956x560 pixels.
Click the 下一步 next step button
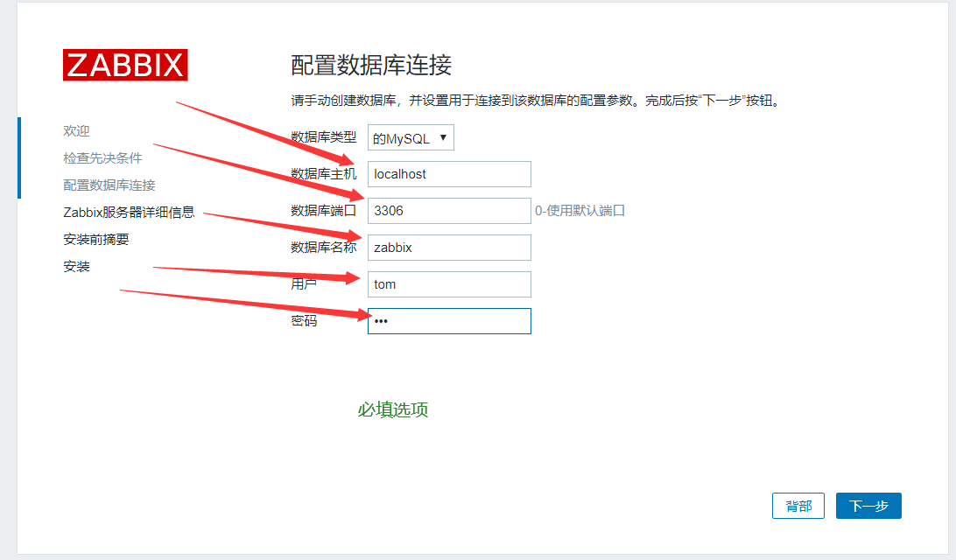[x=868, y=506]
